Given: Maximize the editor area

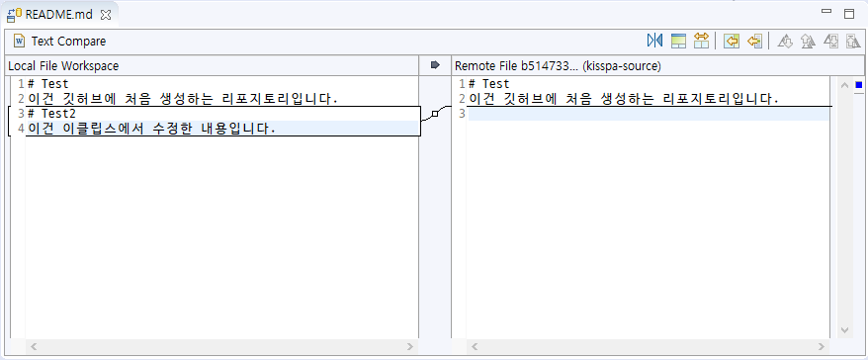Looking at the screenshot, I should [x=849, y=13].
